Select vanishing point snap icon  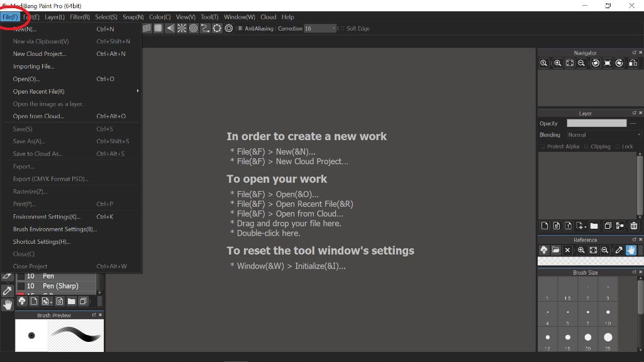coord(170,28)
